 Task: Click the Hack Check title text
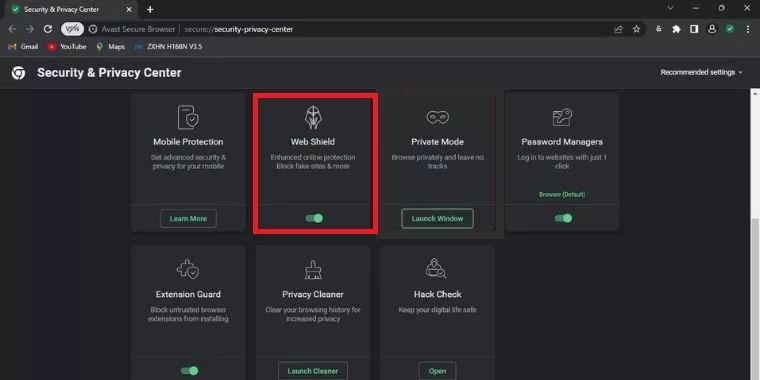[437, 294]
